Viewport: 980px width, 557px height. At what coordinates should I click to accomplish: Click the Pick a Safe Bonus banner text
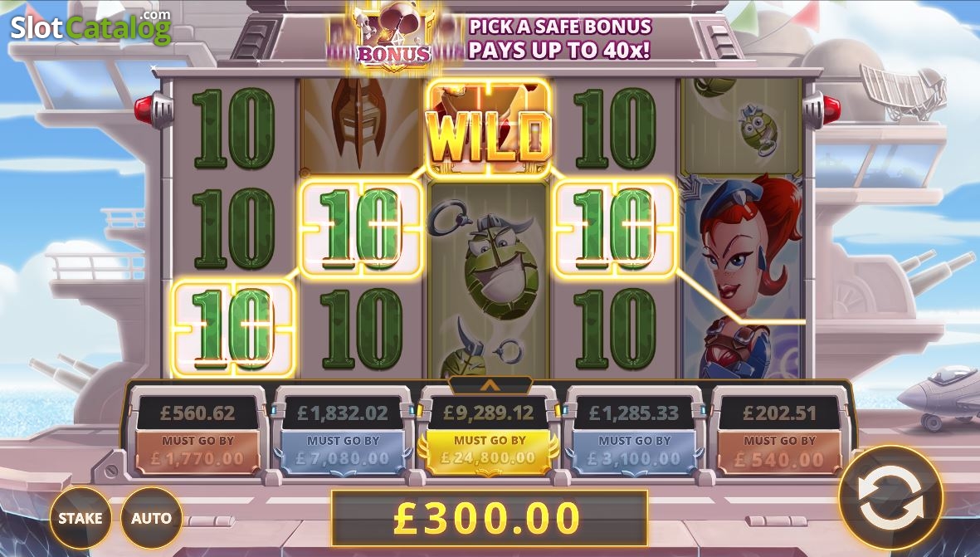coord(560,38)
